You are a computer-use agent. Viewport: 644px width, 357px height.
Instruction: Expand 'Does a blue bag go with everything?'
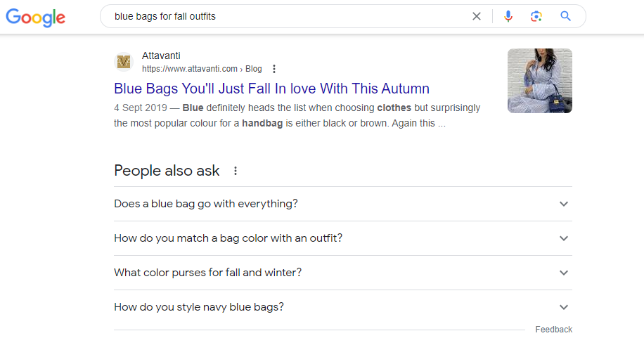point(343,204)
